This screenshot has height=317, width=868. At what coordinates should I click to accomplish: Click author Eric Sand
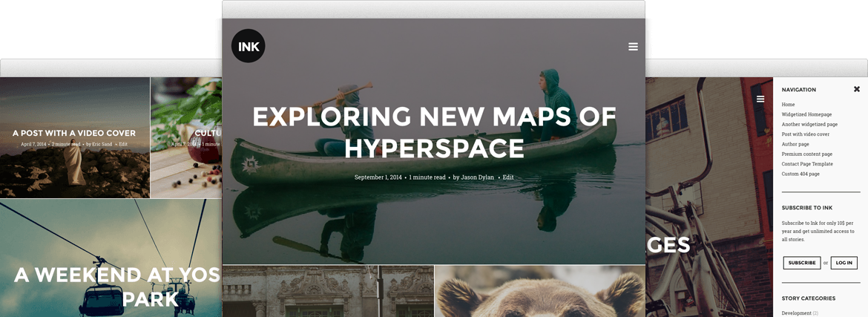(x=104, y=144)
